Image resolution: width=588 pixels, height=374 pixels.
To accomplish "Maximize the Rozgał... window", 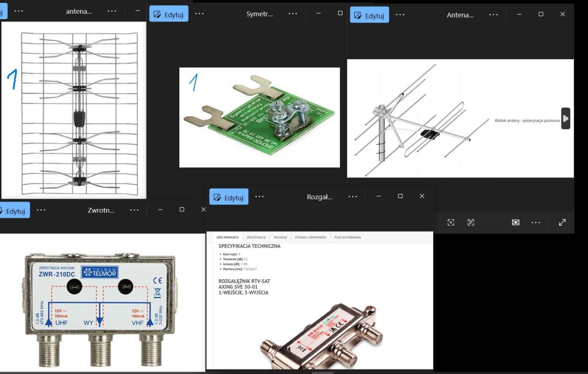I will pyautogui.click(x=400, y=196).
